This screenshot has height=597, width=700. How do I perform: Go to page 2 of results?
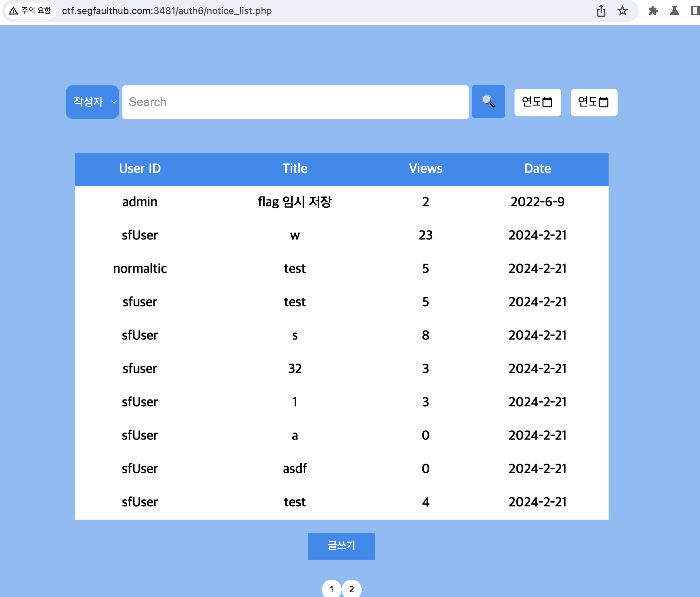[351, 589]
